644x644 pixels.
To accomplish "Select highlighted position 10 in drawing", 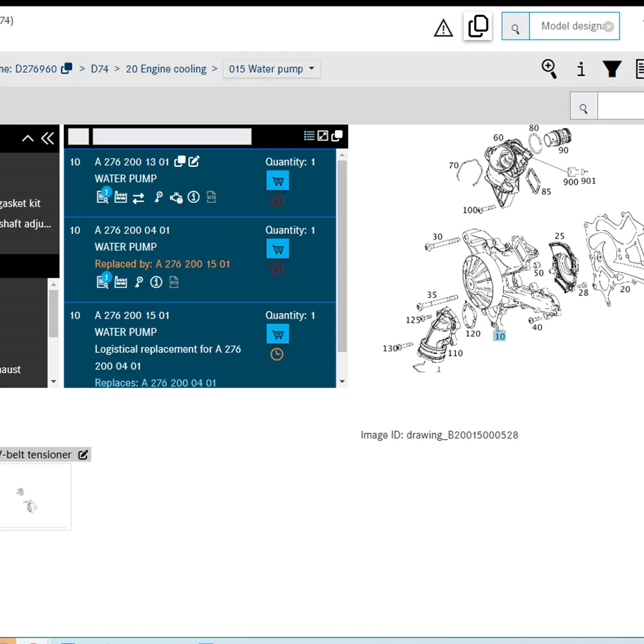I will click(500, 336).
